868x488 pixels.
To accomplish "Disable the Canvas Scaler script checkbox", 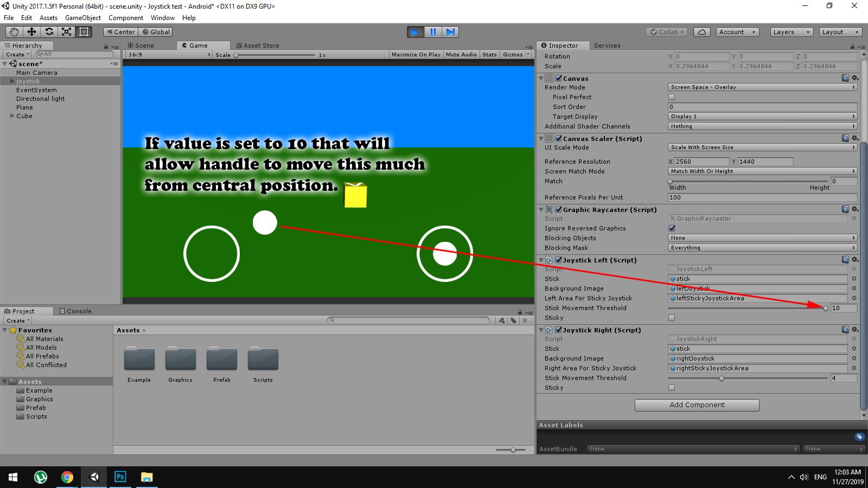I will pos(558,138).
